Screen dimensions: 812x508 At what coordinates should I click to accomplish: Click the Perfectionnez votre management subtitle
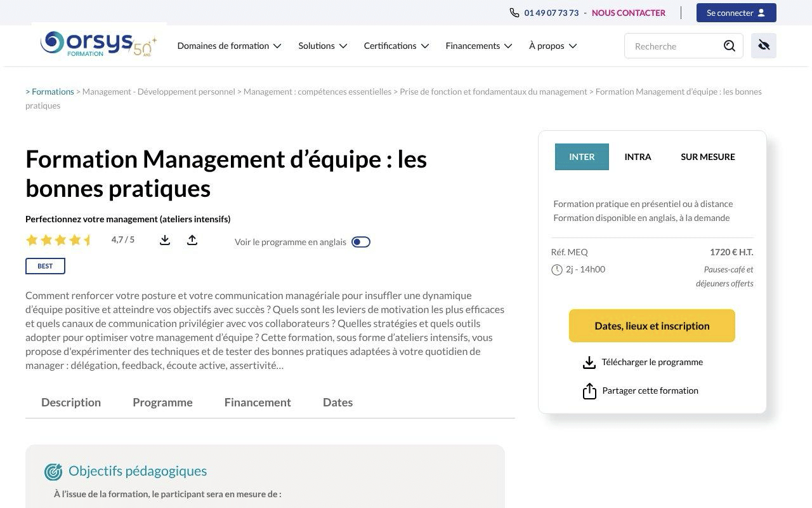(128, 219)
